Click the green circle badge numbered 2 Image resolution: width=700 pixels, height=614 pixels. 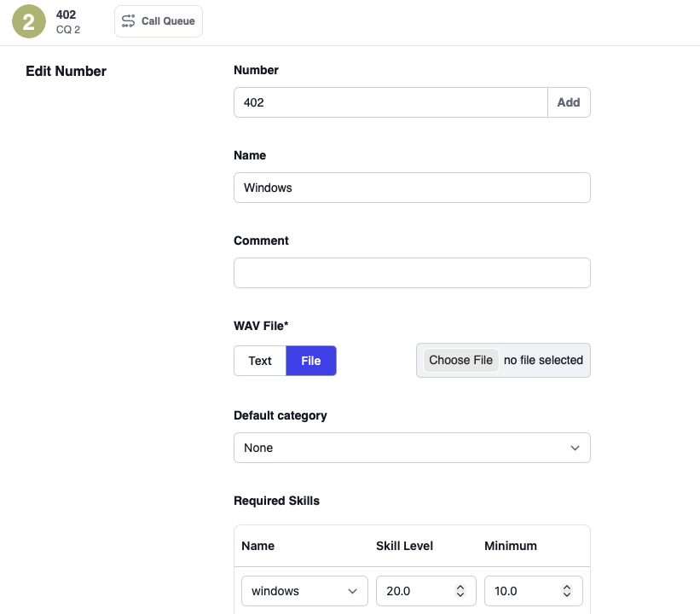(29, 21)
